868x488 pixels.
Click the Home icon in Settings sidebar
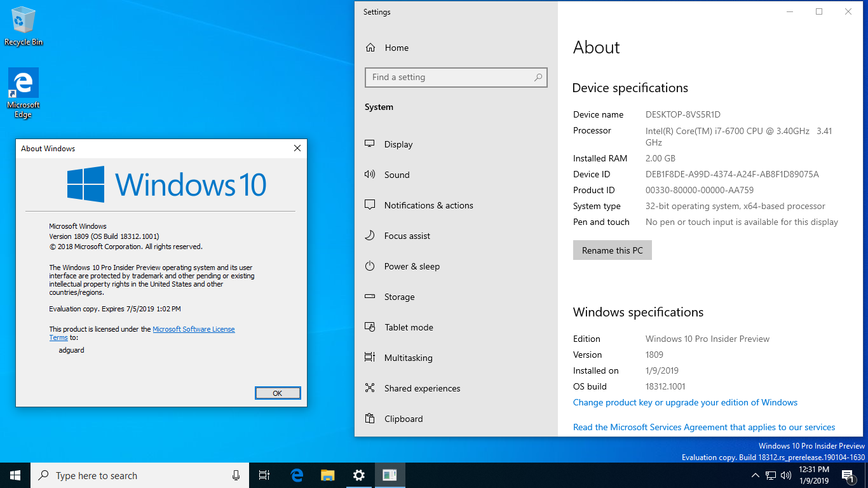tap(370, 48)
